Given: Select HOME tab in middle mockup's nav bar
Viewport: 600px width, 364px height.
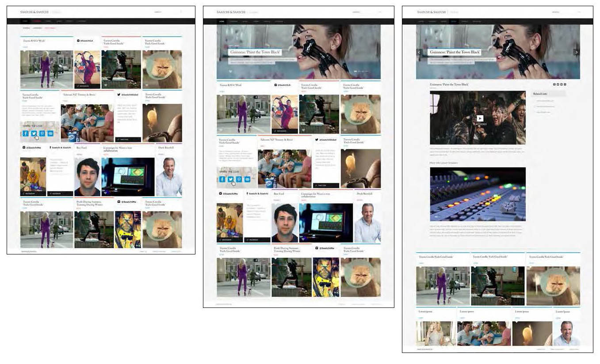Looking at the screenshot, I should (222, 21).
